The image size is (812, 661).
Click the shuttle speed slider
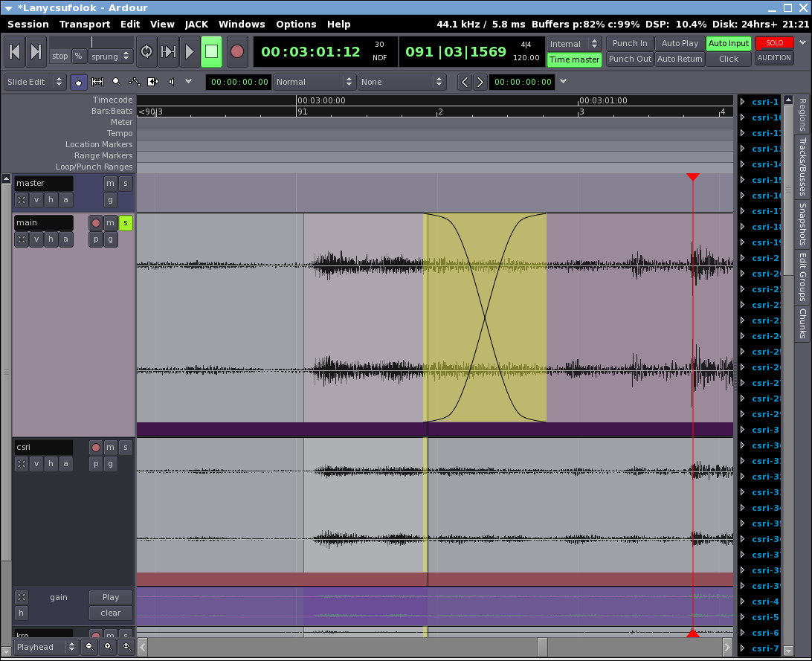point(91,42)
